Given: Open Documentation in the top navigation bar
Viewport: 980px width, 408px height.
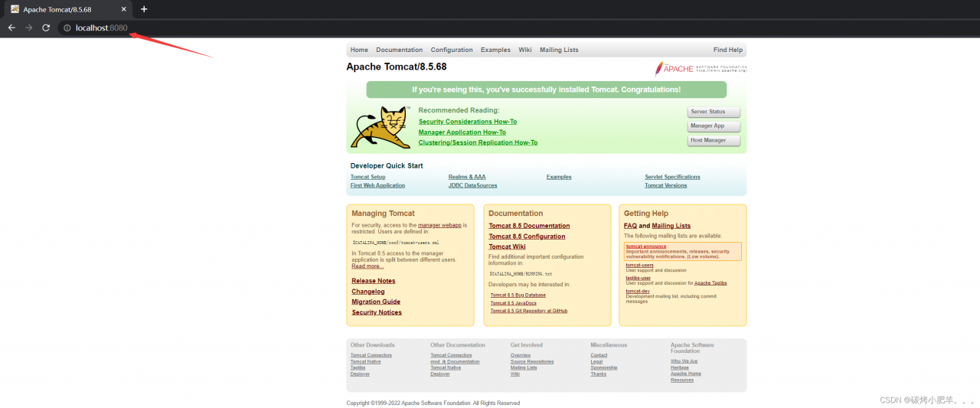Looking at the screenshot, I should pyautogui.click(x=399, y=50).
